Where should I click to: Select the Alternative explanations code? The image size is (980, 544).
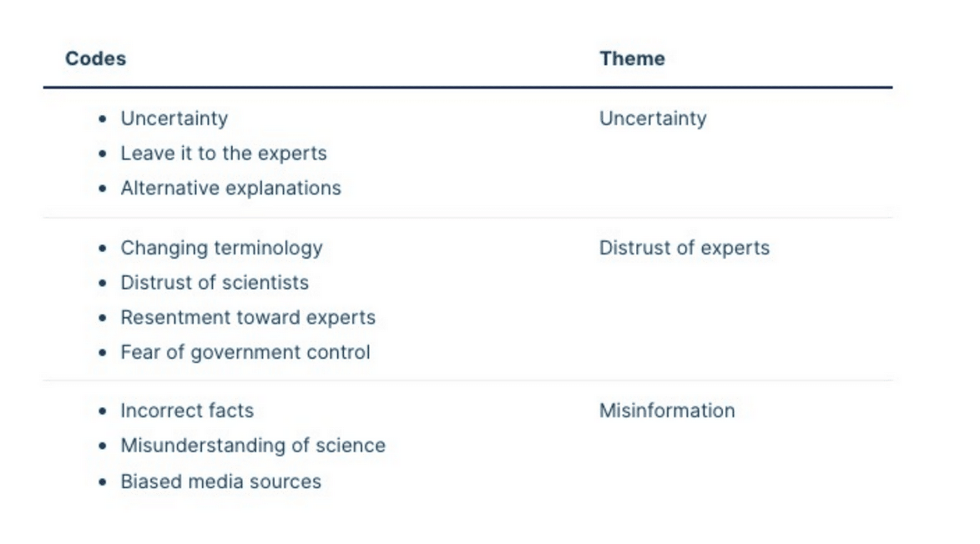click(x=230, y=189)
